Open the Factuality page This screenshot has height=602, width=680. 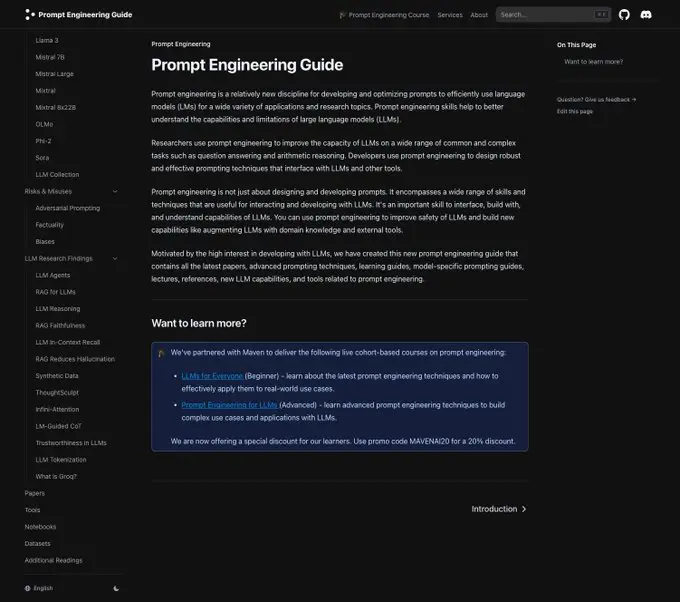click(49, 225)
